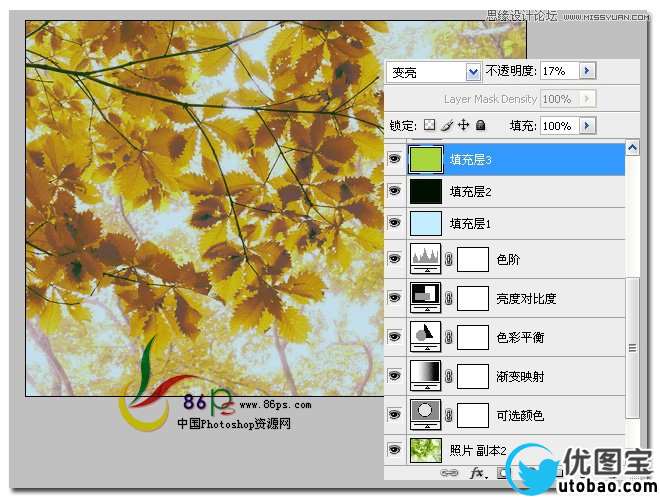Hide the 照片 副本2 layer
The image size is (660, 500).
(394, 449)
